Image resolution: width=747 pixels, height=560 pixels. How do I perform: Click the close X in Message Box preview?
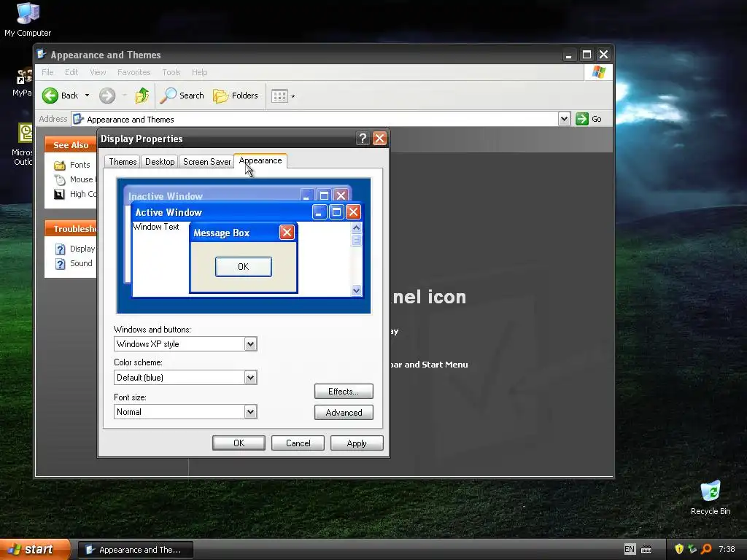coord(287,233)
